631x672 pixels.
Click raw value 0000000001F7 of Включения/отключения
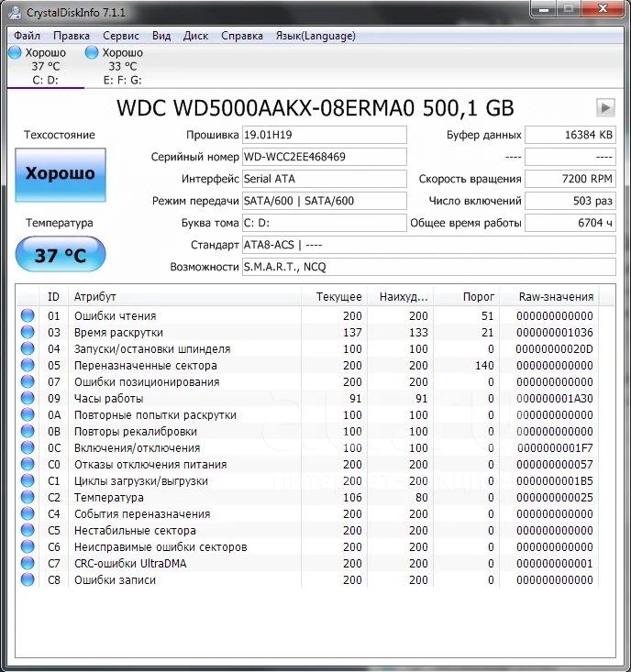click(555, 448)
